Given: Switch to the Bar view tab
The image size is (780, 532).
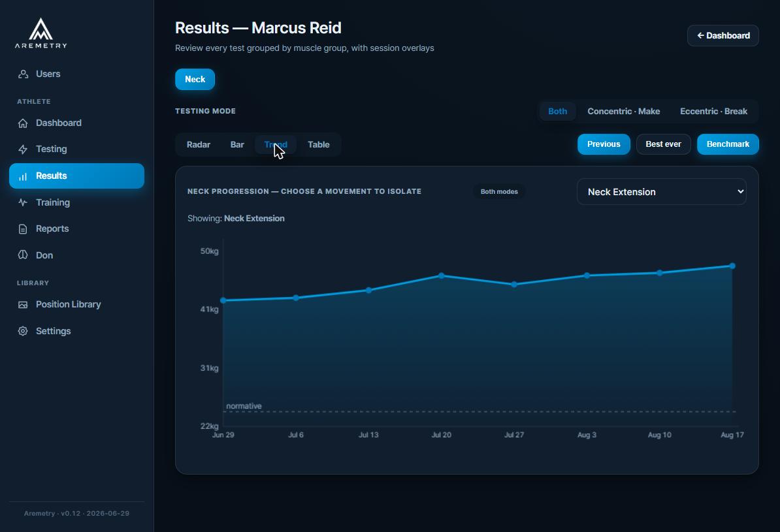Looking at the screenshot, I should [236, 145].
